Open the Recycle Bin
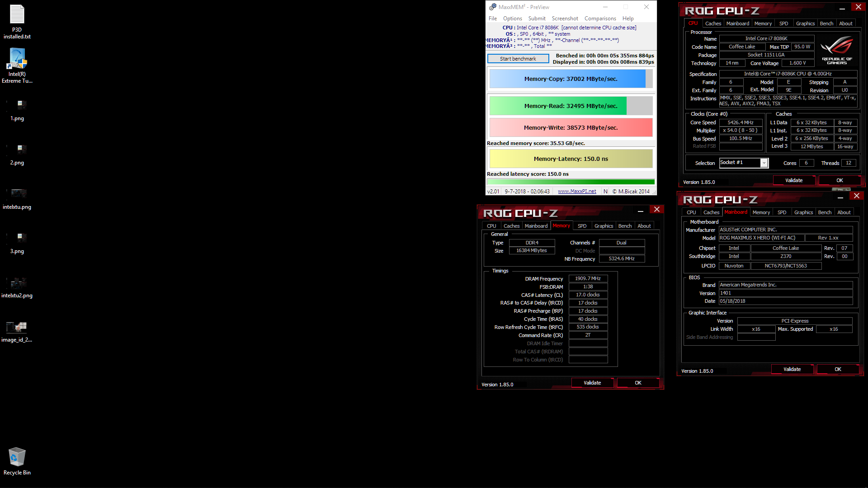This screenshot has width=868, height=488. tap(17, 461)
